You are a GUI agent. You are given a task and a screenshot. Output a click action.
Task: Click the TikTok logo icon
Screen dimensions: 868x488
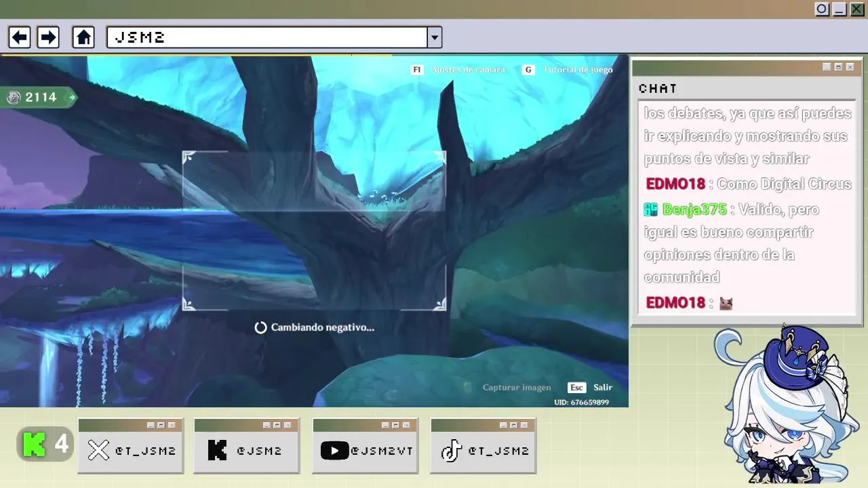pyautogui.click(x=451, y=450)
